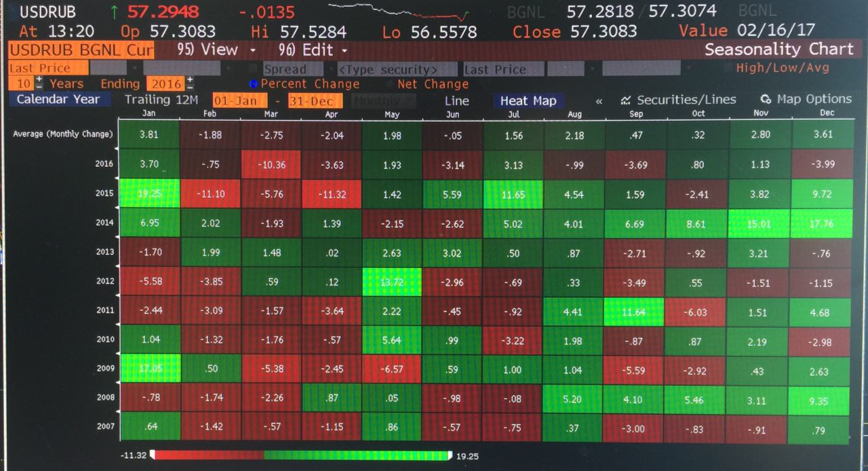
Task: Click the red -11.32 cell for Apr 2015
Action: (x=332, y=194)
